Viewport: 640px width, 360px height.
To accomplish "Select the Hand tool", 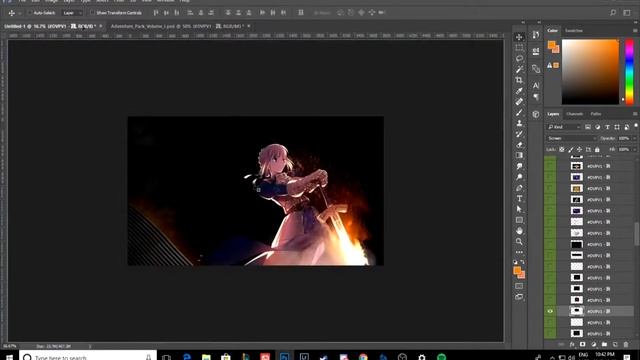I will click(x=519, y=231).
